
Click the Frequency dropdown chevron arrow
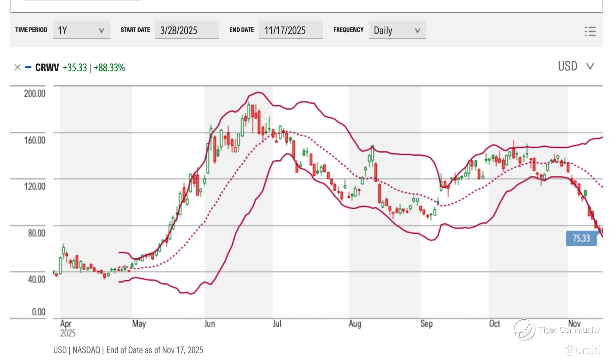tap(417, 31)
